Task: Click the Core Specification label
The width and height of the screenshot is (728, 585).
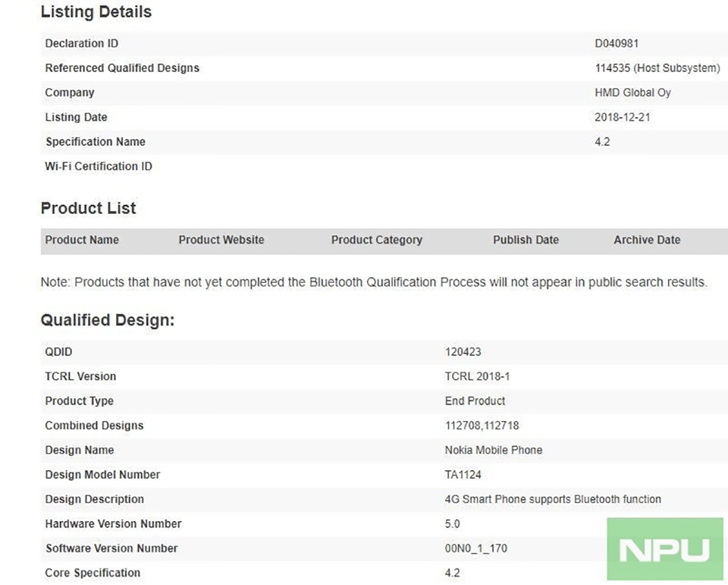Action: [93, 574]
